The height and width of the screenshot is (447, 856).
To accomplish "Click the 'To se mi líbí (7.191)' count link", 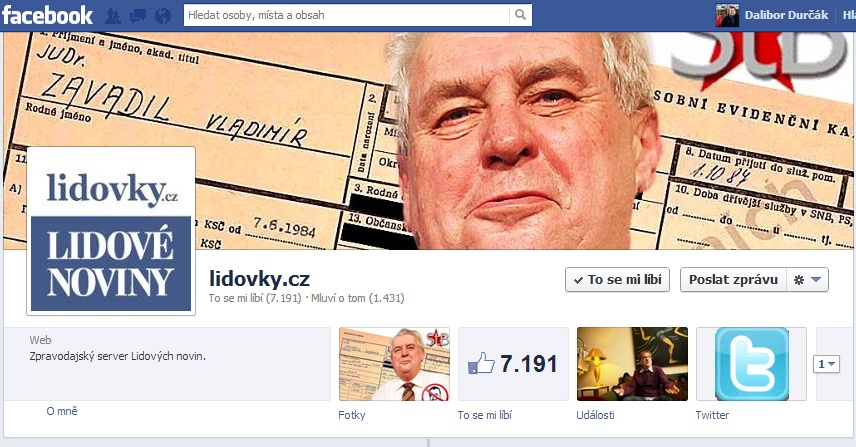I will pyautogui.click(x=255, y=299).
